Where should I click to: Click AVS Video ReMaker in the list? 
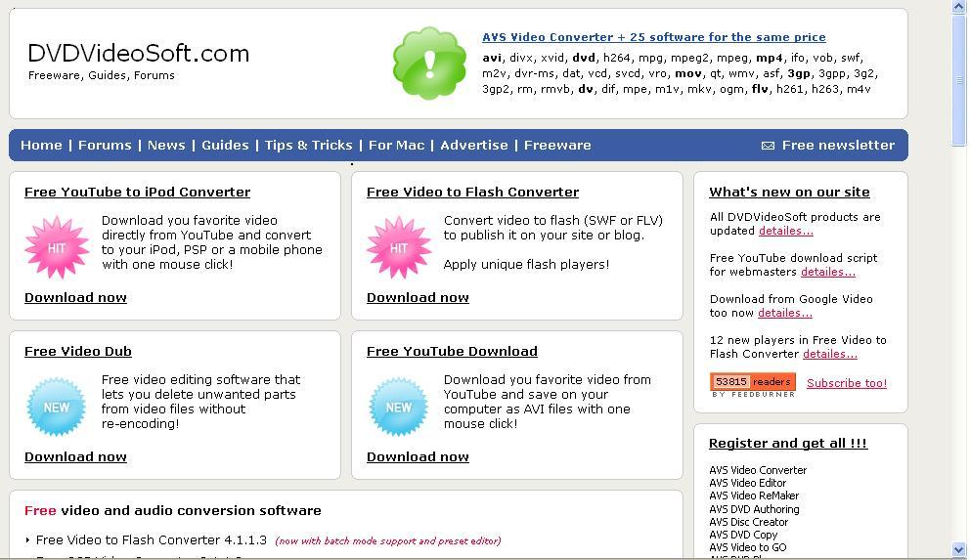754,496
